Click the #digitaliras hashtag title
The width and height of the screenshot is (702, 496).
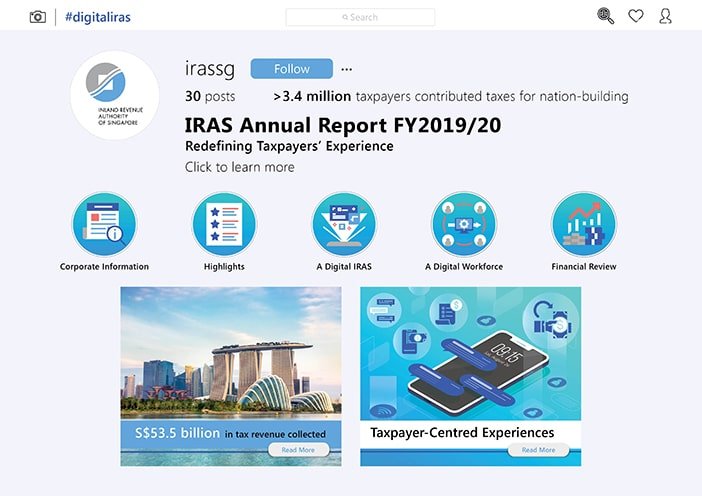tap(97, 17)
